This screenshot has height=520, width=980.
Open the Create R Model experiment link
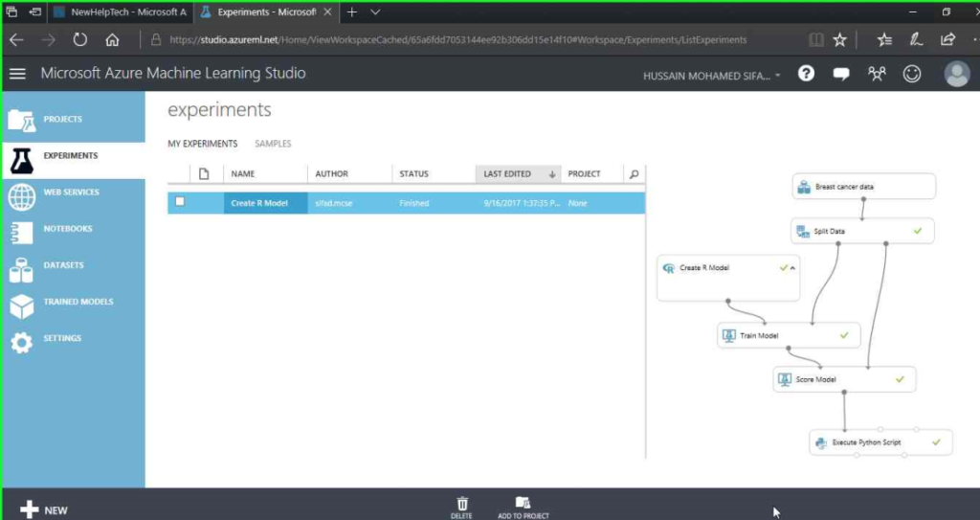259,203
